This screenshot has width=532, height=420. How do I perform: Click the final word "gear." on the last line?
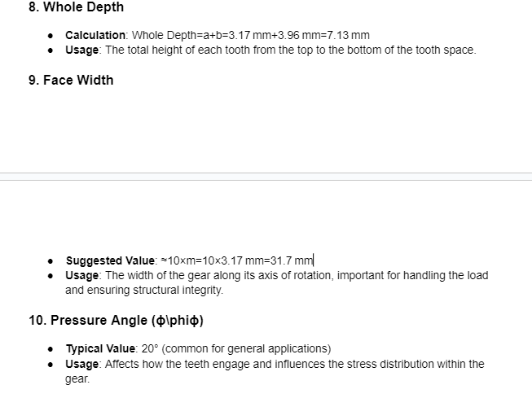click(x=77, y=378)
